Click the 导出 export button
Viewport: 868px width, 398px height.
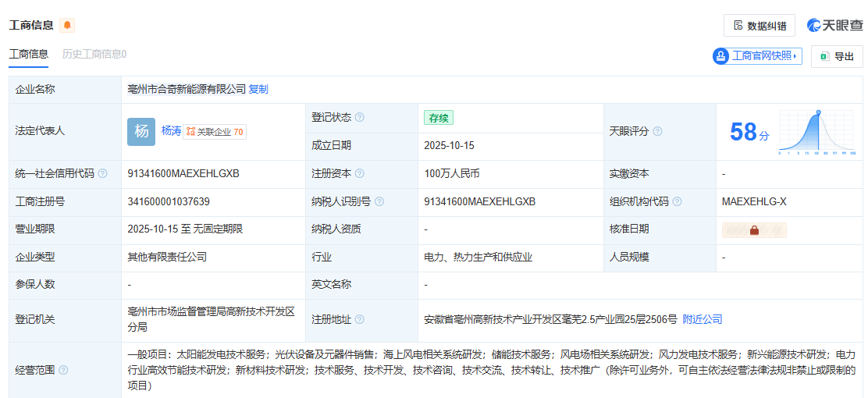pyautogui.click(x=837, y=56)
